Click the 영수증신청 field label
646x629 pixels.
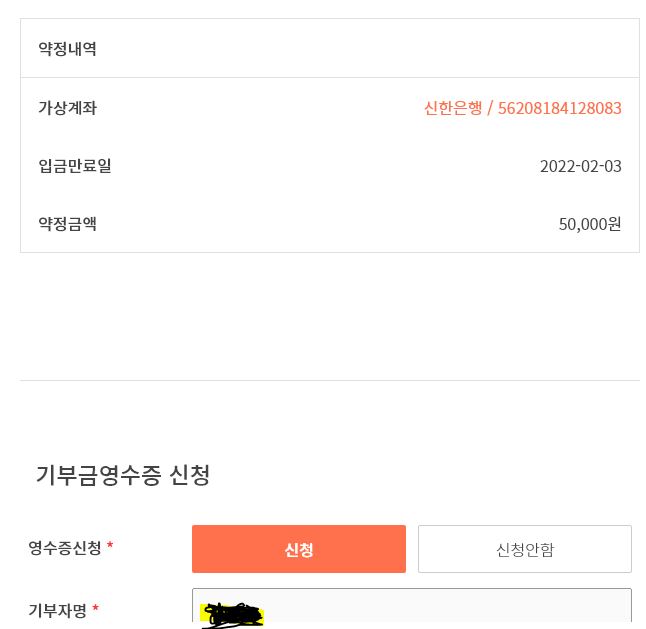(x=65, y=548)
